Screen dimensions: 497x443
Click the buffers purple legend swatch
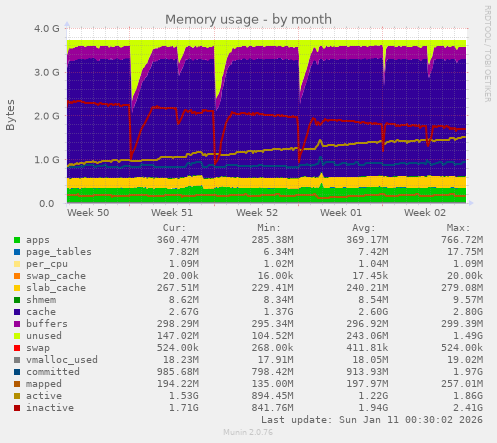(x=17, y=324)
